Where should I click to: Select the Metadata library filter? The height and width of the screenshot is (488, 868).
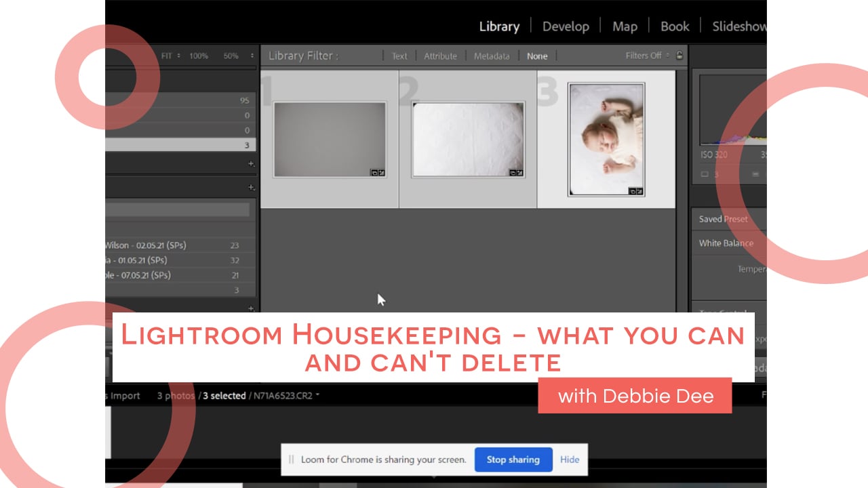point(492,56)
